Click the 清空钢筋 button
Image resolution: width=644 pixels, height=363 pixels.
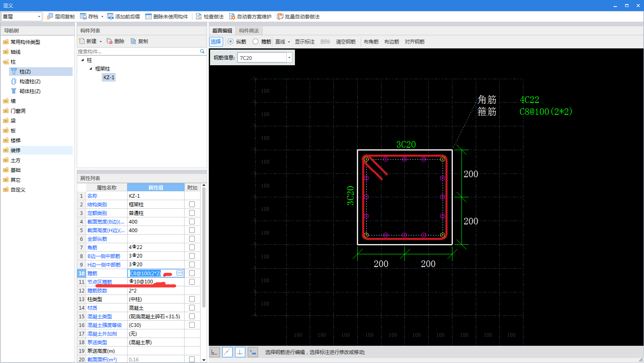point(346,42)
